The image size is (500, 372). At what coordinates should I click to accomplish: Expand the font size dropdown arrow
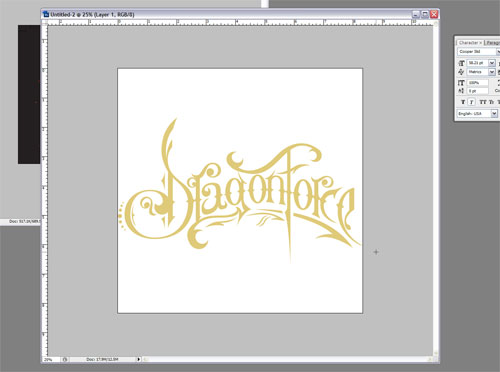[492, 63]
